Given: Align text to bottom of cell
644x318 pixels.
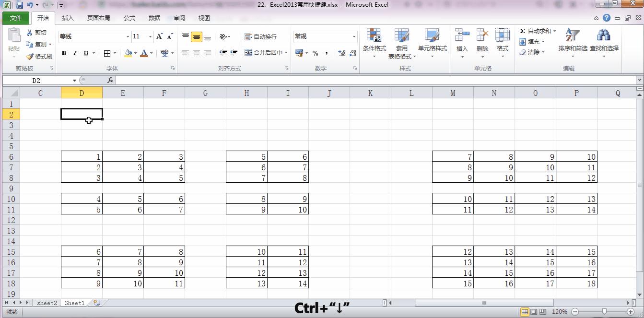Looking at the screenshot, I should coord(208,37).
